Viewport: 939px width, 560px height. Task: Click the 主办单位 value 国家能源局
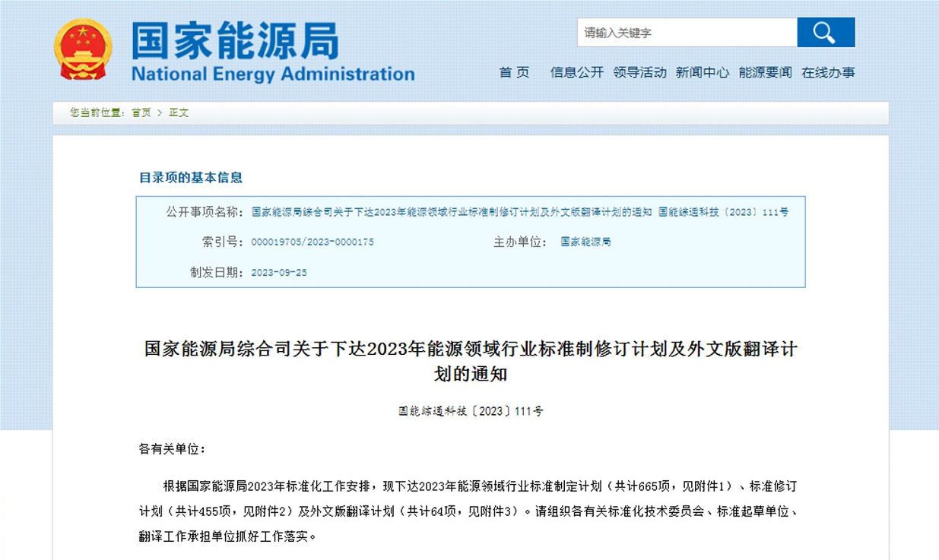[585, 242]
